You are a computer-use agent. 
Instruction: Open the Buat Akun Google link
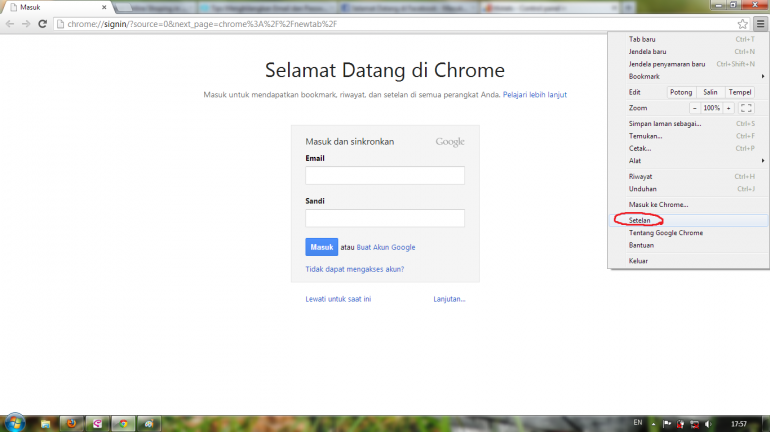tap(385, 247)
